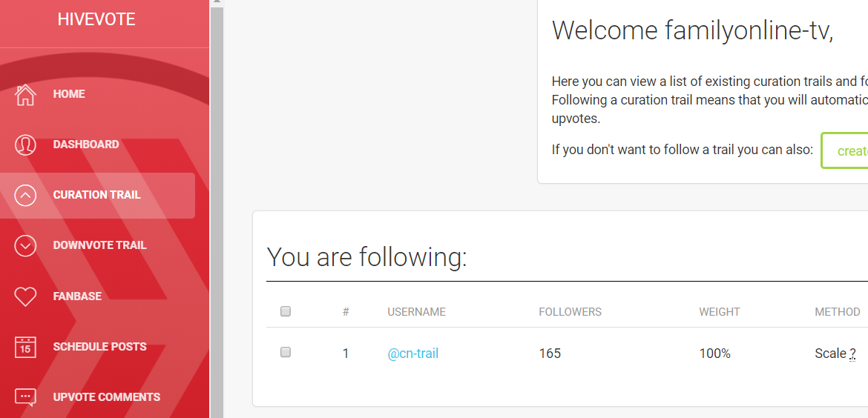Click the Downvote Trail down-chevron icon
This screenshot has width=868, height=418.
(25, 245)
